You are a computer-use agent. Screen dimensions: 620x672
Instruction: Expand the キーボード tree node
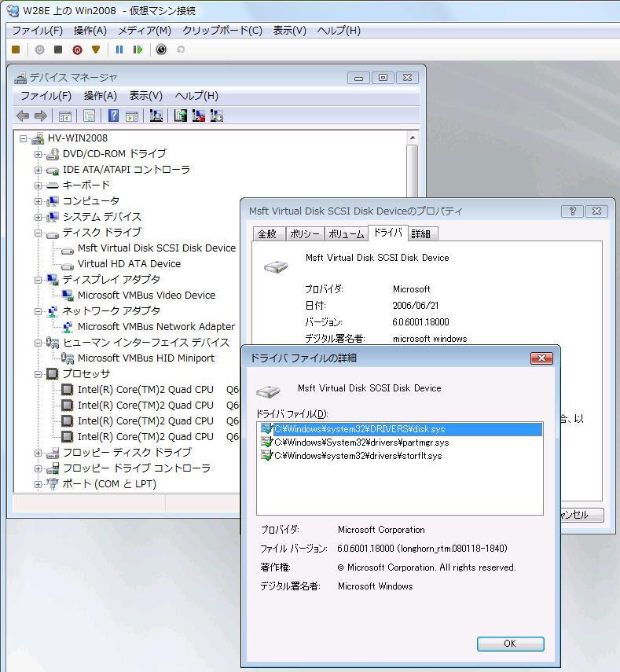coord(38,185)
